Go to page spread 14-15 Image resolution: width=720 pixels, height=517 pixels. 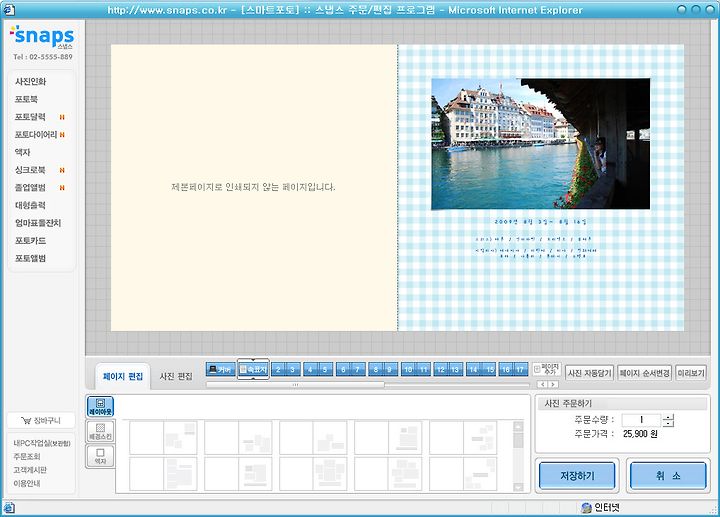point(481,369)
